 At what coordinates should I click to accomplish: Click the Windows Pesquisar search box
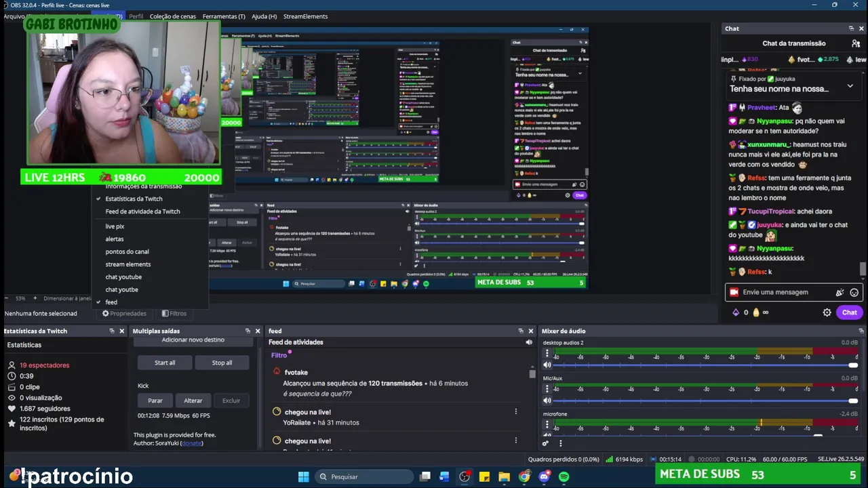point(364,476)
